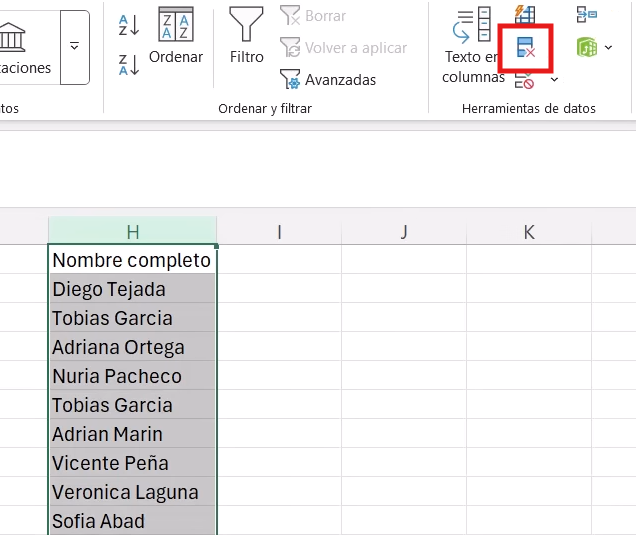
Task: Toggle the Filtro filter button
Action: point(246,36)
